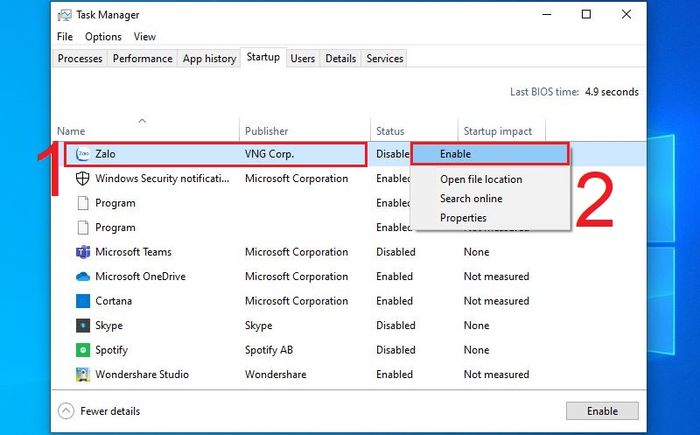Click Disabled status in Microsoft Teams row

396,252
